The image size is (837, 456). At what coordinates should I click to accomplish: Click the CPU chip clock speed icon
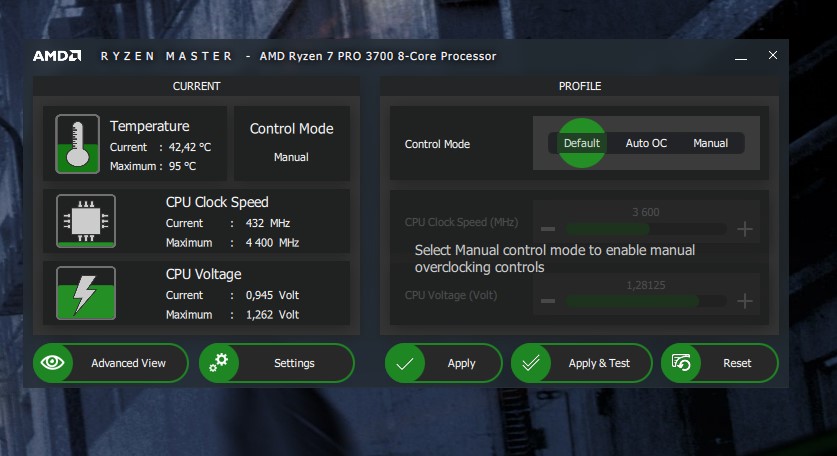(x=86, y=221)
